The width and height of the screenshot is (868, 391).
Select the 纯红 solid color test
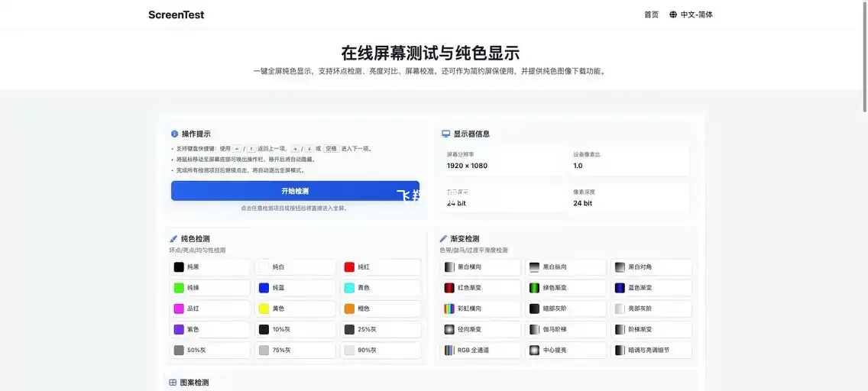[x=381, y=267]
